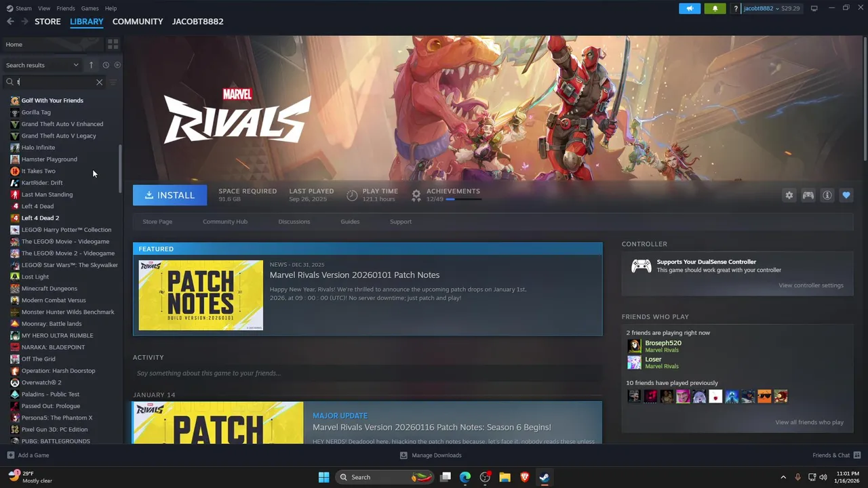The image size is (868, 488).
Task: Go back with the left arrow
Action: click(10, 22)
